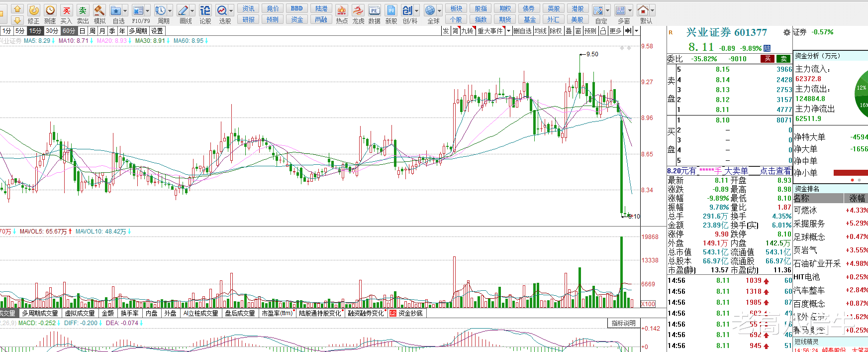Image resolution: width=868 pixels, height=352 pixels.
Task: Open the 模拟 gavel simulation tool
Action: click(x=99, y=10)
